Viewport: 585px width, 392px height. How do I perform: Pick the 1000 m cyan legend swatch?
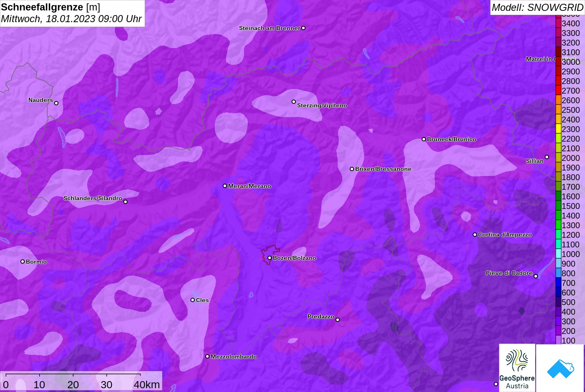[558, 254]
